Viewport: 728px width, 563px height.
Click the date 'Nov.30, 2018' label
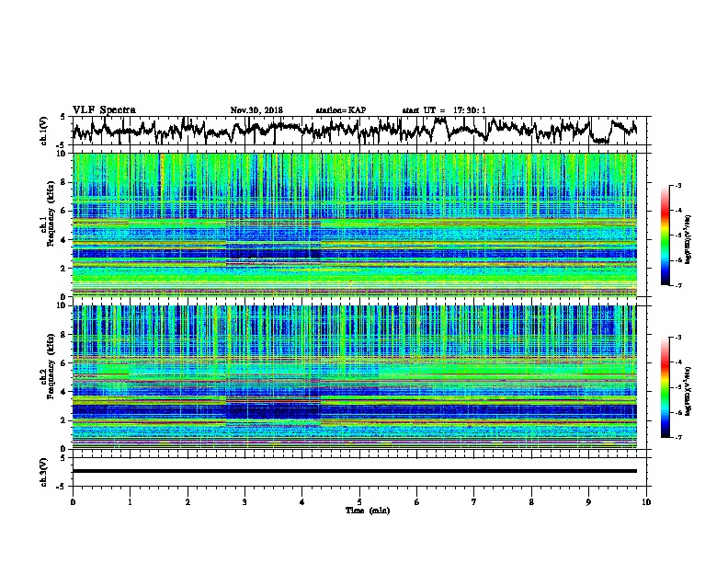[256, 110]
